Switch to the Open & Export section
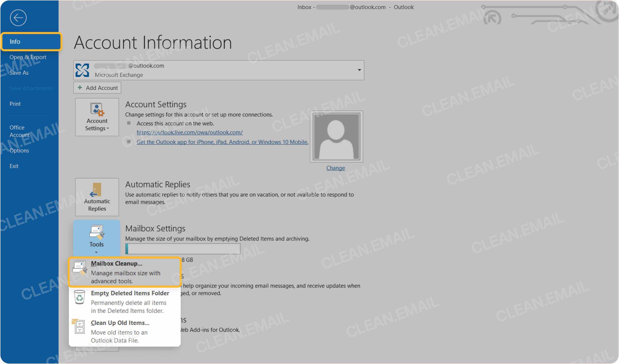619x364 pixels. coord(28,57)
